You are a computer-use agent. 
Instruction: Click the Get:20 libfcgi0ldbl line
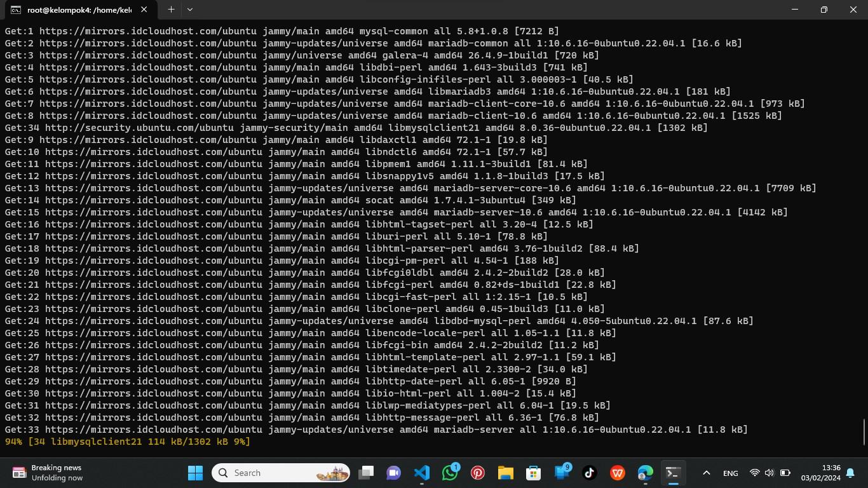point(305,273)
